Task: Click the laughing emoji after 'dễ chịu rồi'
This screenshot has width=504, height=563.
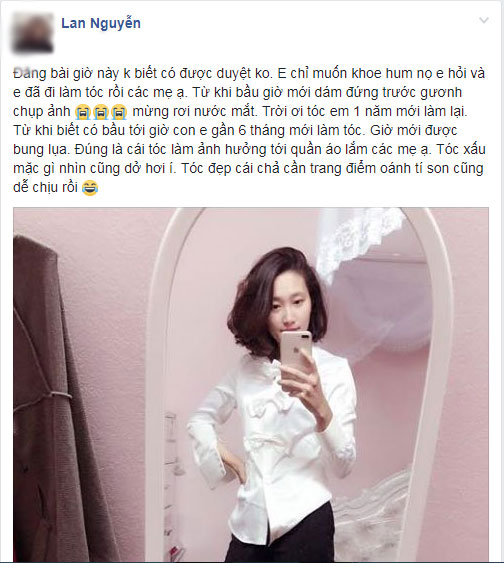Action: 89,188
